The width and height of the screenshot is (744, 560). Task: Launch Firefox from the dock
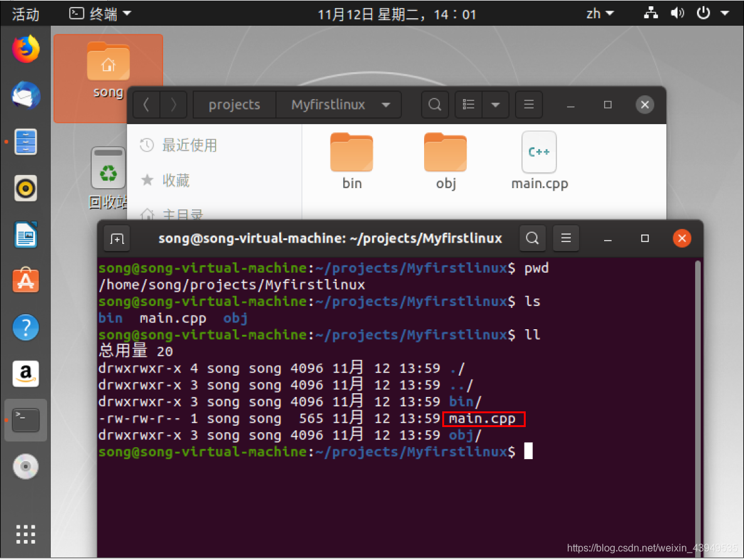(26, 49)
